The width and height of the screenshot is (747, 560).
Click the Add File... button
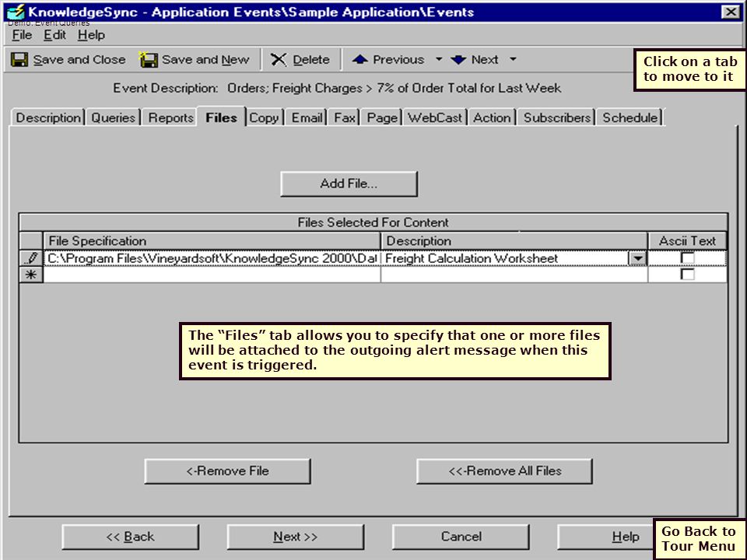[349, 184]
